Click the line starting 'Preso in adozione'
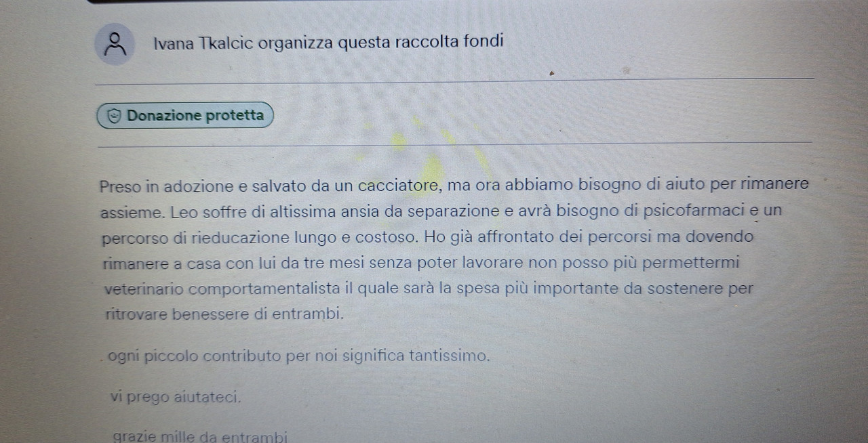The image size is (868, 443). (x=454, y=185)
